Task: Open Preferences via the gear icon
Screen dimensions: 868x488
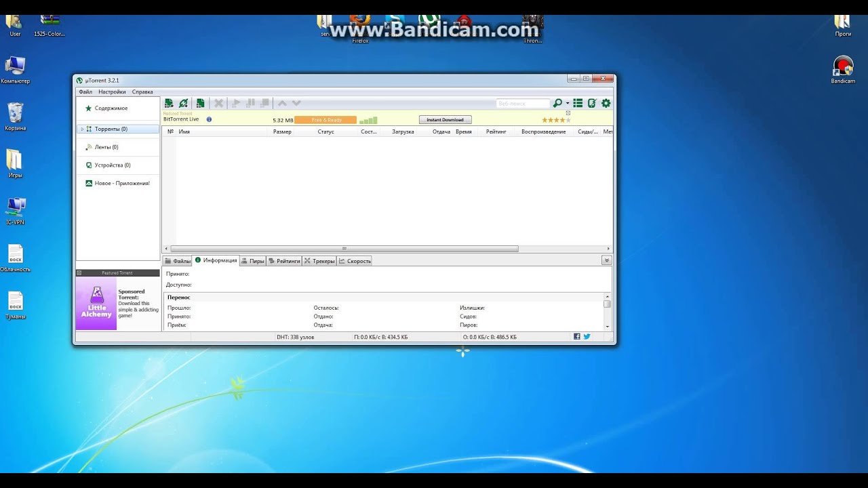Action: coord(606,103)
